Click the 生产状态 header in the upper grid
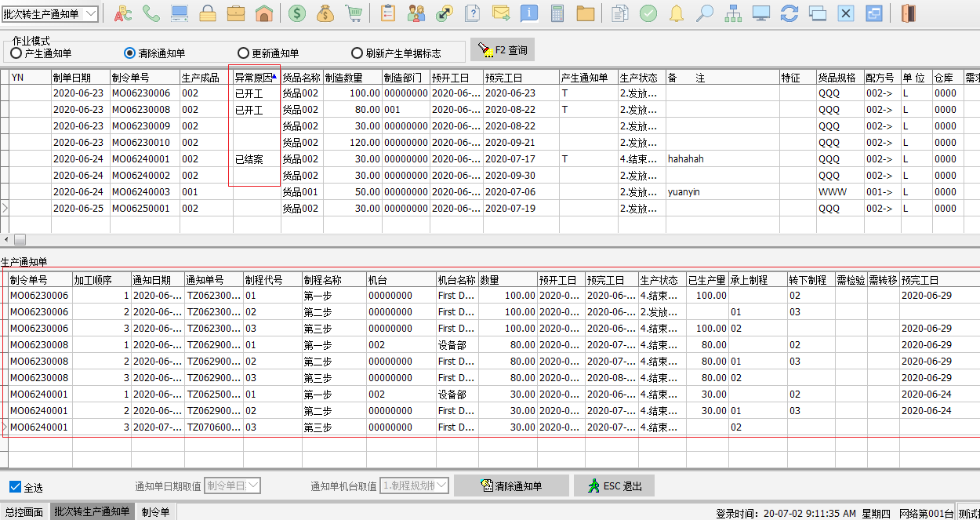980x520 pixels. (641, 78)
